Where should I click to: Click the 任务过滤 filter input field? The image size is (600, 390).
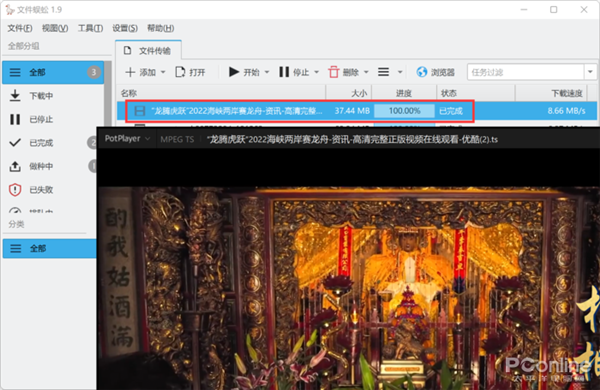[x=525, y=72]
